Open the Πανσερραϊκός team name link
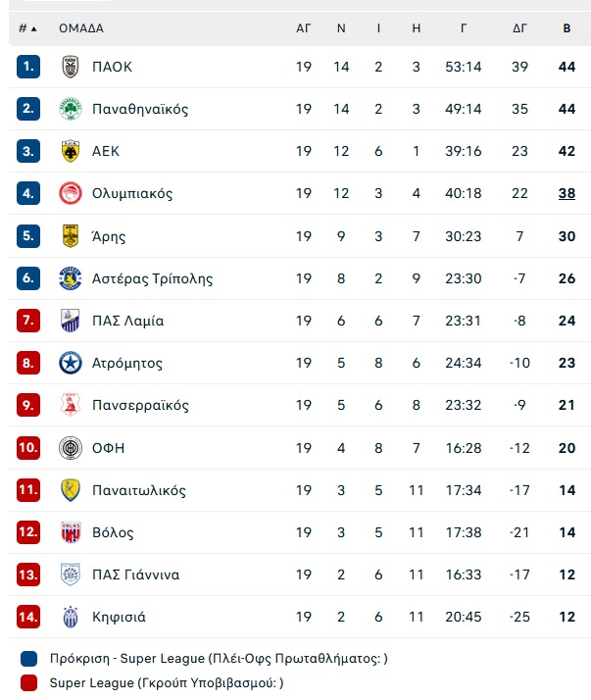This screenshot has height=700, width=591. coord(140,405)
